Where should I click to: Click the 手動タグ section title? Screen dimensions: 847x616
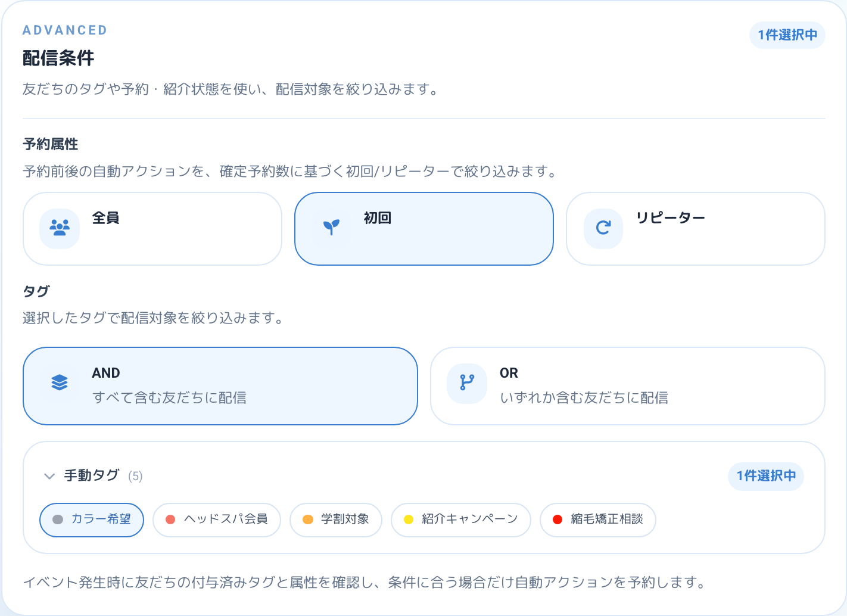pyautogui.click(x=92, y=475)
